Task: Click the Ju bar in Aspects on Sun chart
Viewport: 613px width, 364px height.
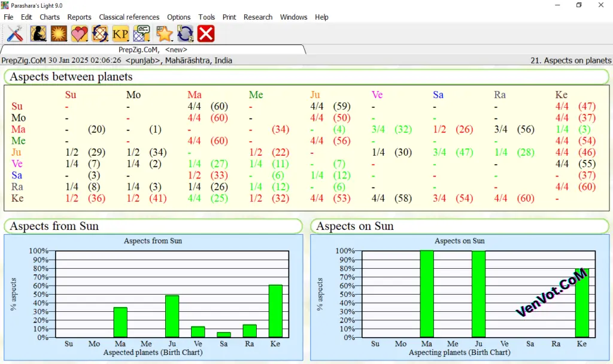Action: (x=478, y=294)
